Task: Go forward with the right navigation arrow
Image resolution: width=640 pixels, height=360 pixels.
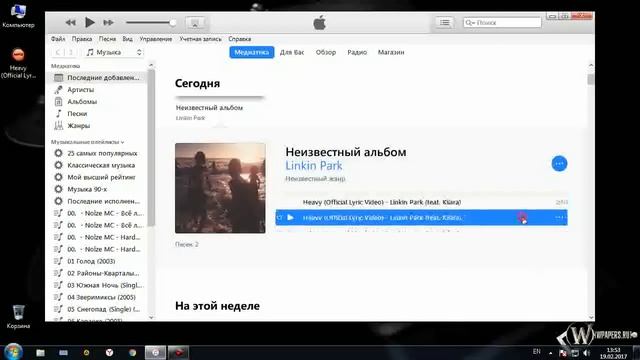Action: coord(71,52)
